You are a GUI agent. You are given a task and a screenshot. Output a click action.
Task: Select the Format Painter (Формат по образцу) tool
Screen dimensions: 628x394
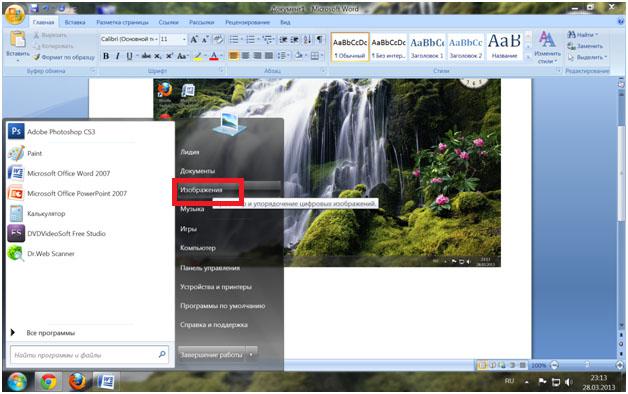pyautogui.click(x=64, y=57)
